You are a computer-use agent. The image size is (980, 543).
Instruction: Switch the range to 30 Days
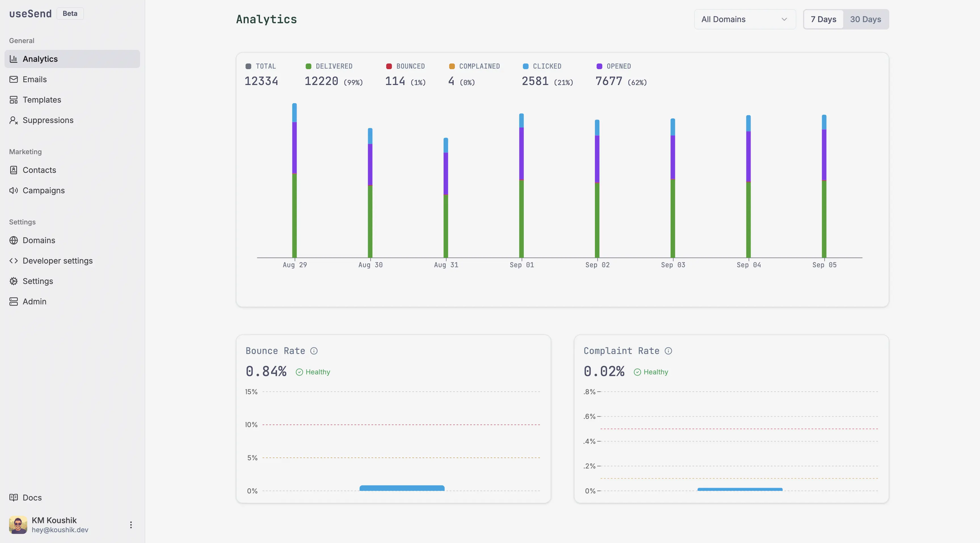tap(865, 19)
